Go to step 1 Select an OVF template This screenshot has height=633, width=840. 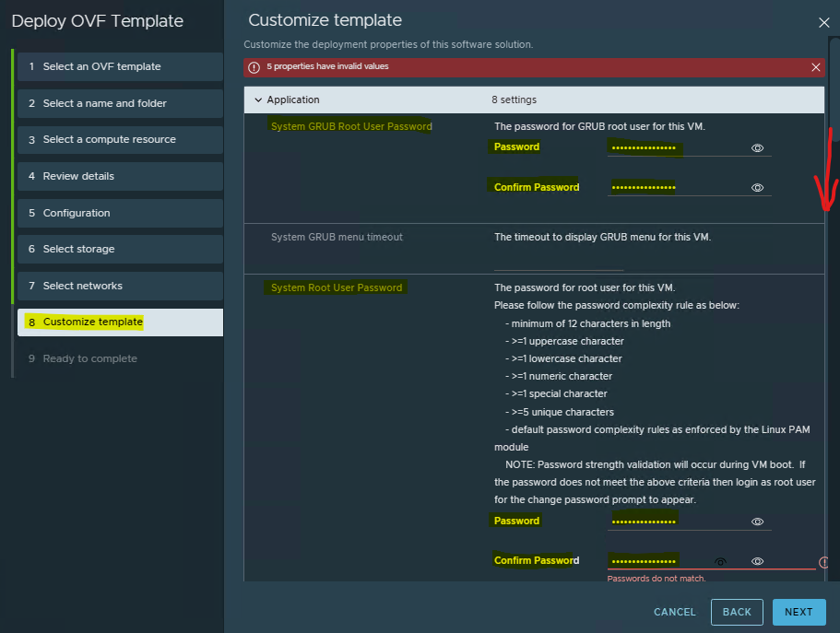pos(120,66)
